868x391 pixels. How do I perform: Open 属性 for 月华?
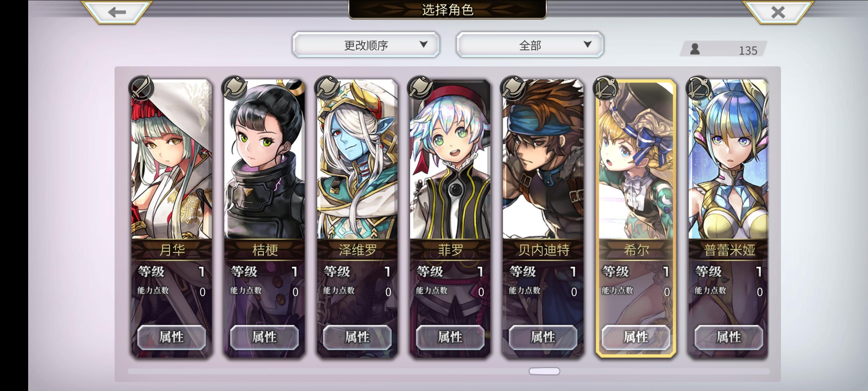[172, 337]
